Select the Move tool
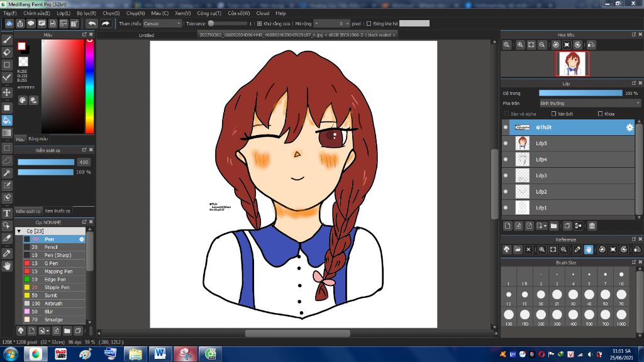The image size is (644, 362). pyautogui.click(x=7, y=92)
